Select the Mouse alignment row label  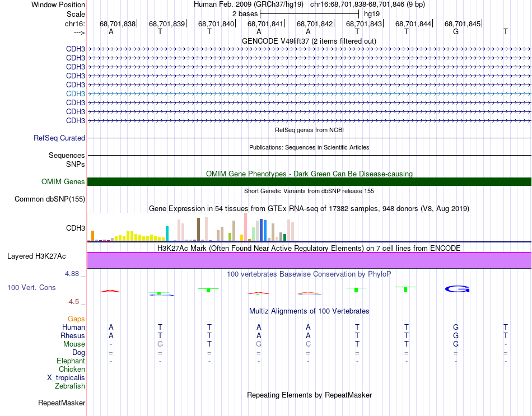[x=74, y=344]
